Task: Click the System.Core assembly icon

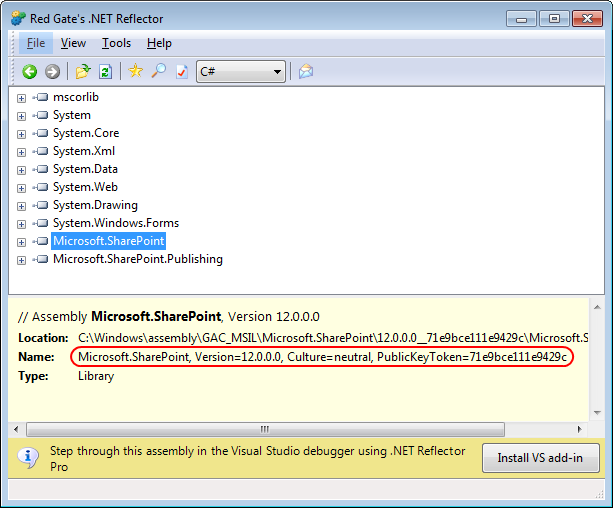Action: click(x=40, y=133)
